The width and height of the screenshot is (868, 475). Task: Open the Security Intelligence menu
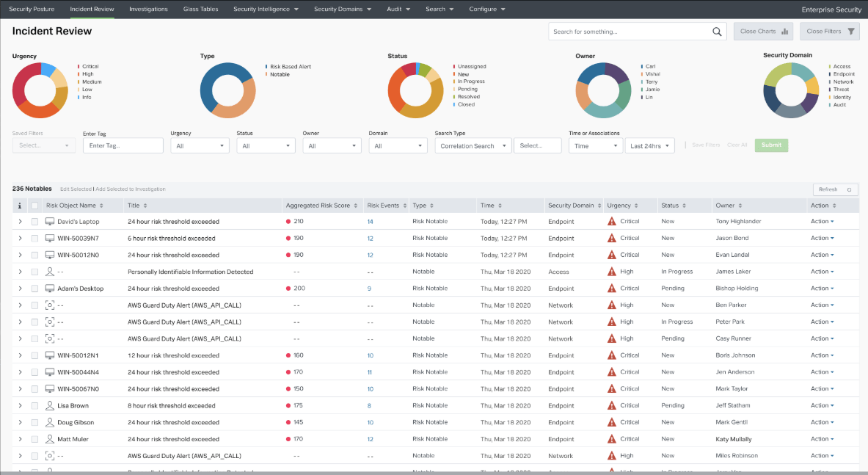point(266,10)
